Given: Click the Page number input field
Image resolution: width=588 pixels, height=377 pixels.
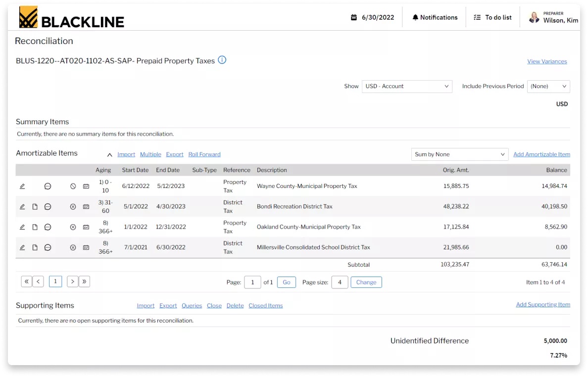Looking at the screenshot, I should [252, 282].
